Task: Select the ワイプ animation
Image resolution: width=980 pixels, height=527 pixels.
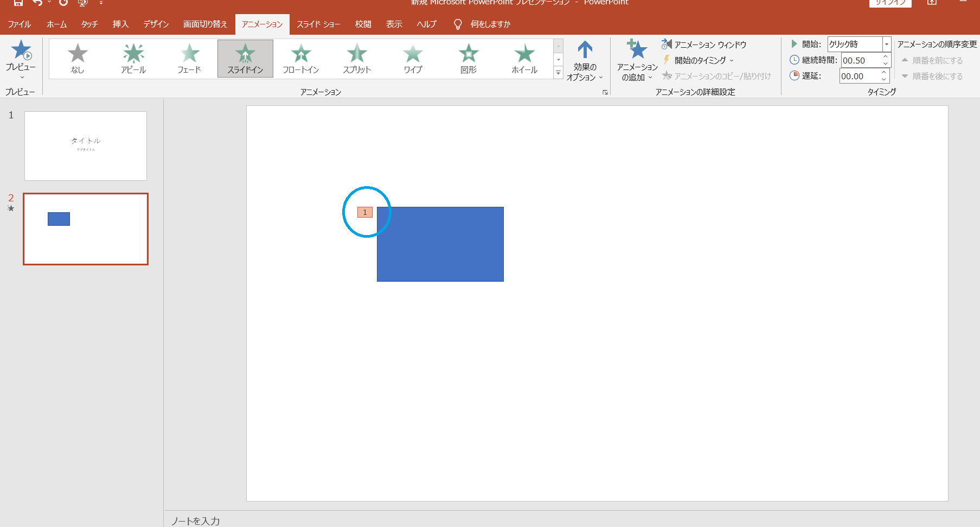Action: point(412,58)
